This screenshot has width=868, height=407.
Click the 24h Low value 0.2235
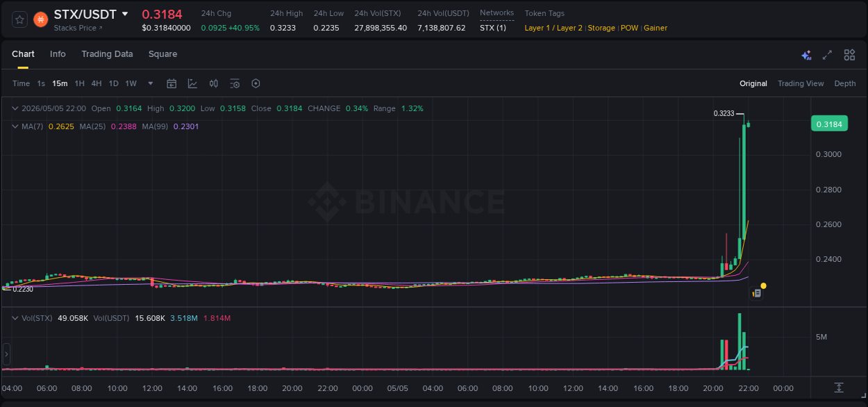point(326,28)
